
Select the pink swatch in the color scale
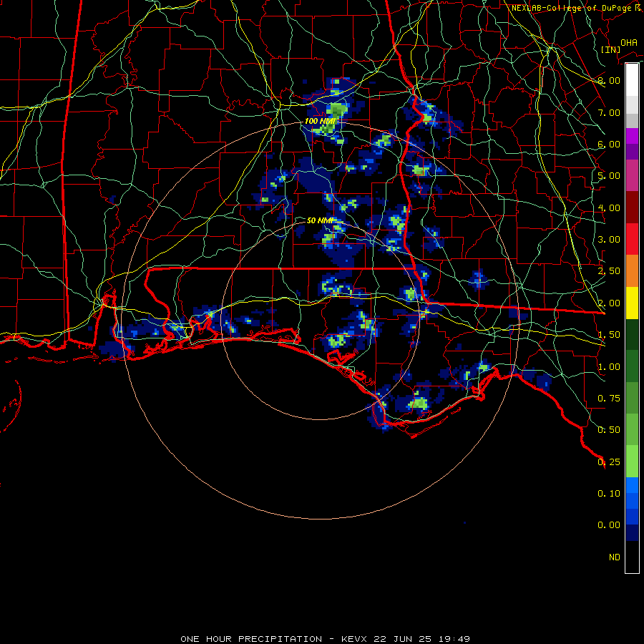[x=632, y=176]
